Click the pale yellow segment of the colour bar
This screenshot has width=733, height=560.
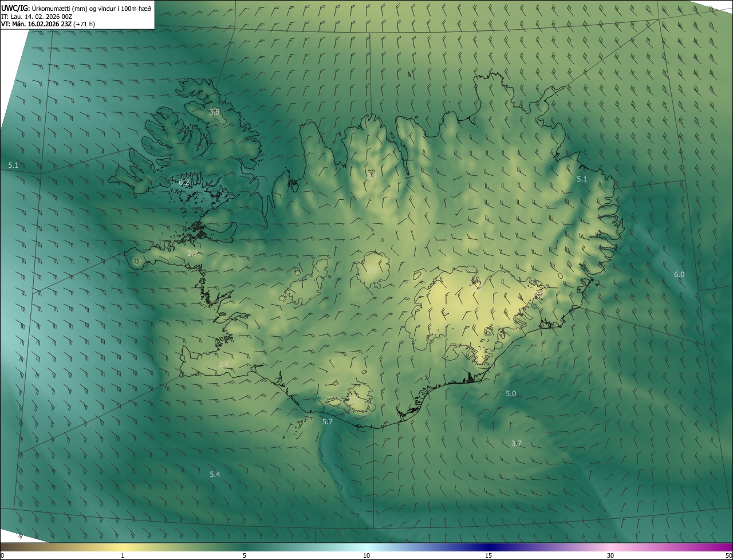[123, 547]
